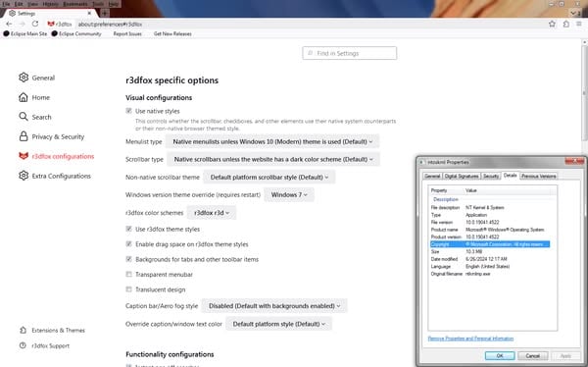Click the Eclipse Main Site bookmark icon

pos(6,33)
